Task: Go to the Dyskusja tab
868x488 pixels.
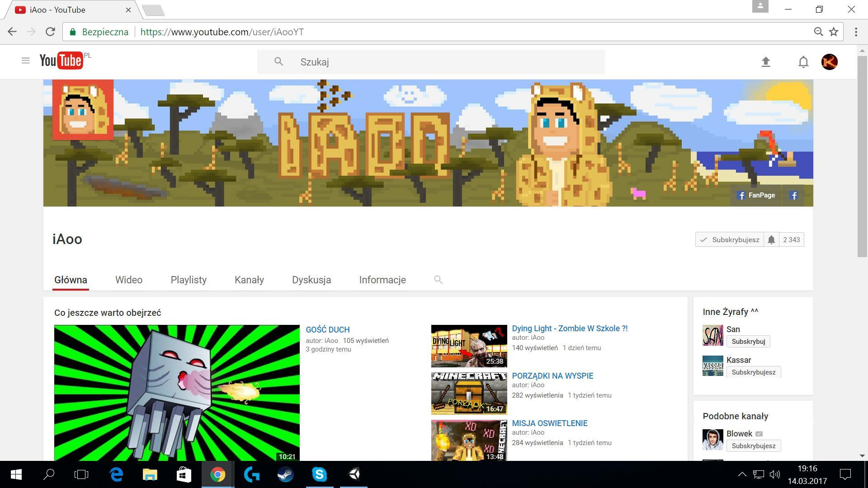Action: 311,280
